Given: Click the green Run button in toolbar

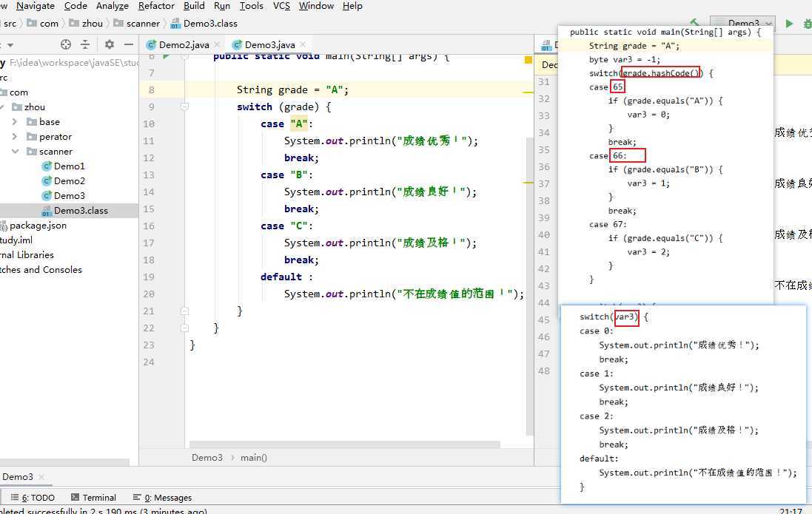Looking at the screenshot, I should [789, 23].
